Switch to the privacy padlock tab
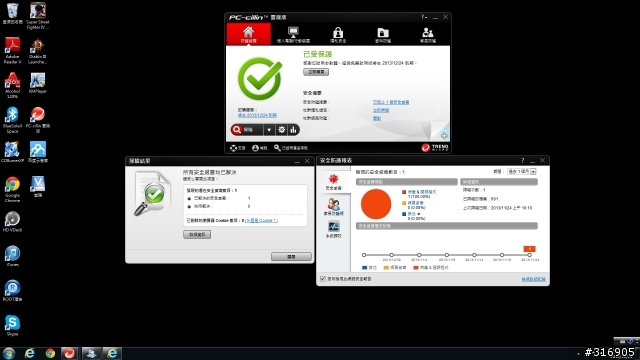Image resolution: width=640 pixels, height=360 pixels. (338, 34)
